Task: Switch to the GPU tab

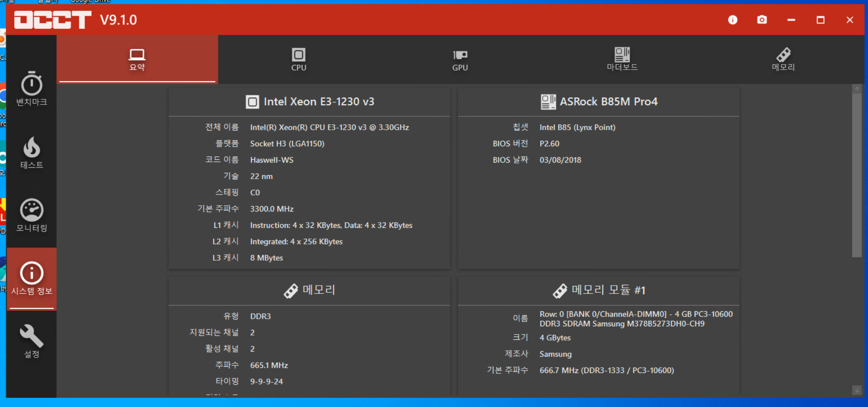Action: pos(460,60)
